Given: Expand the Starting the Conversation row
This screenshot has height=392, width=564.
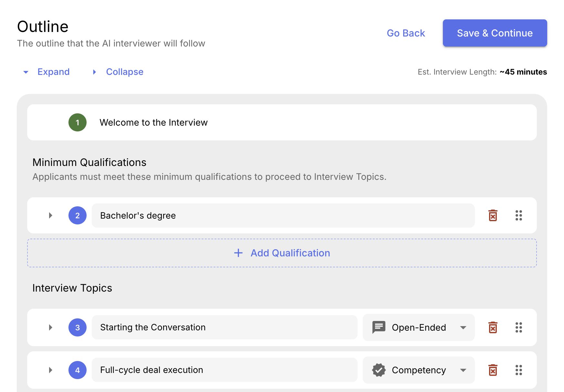Looking at the screenshot, I should (x=50, y=327).
